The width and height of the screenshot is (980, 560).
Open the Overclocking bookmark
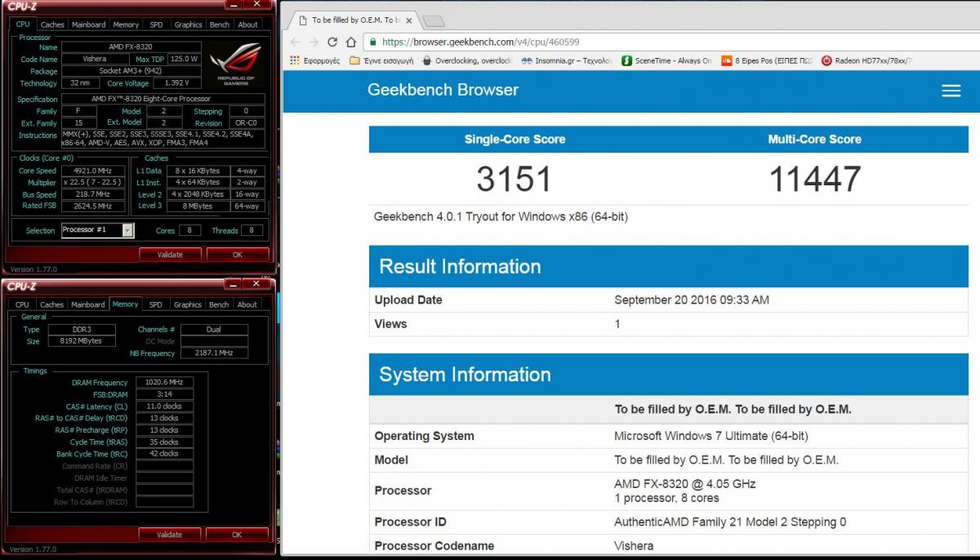tap(467, 60)
